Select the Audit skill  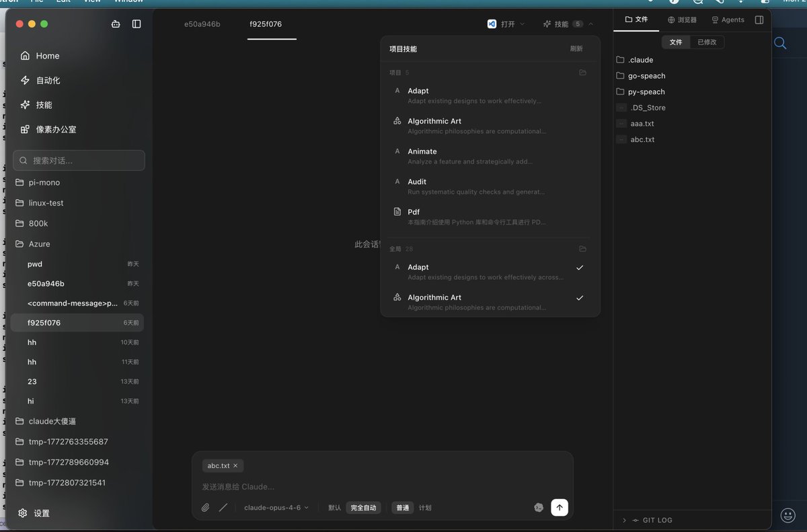pos(490,186)
